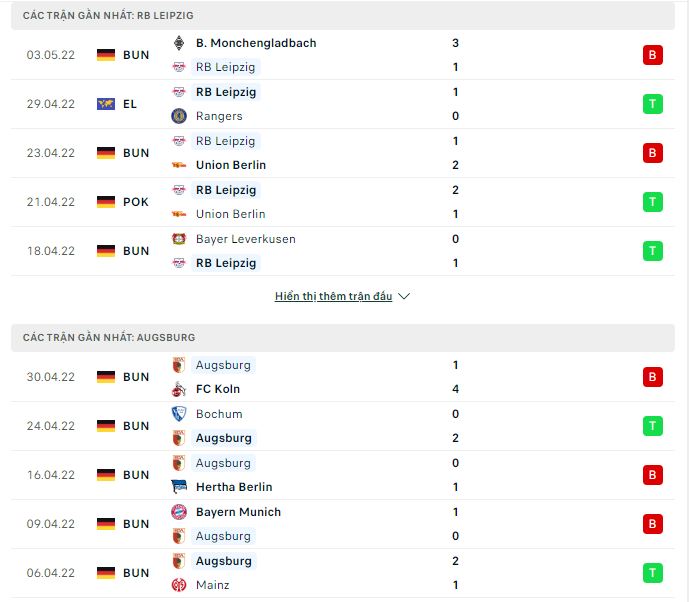Click the Europa League flag icon for 29.04.22
The image size is (689, 602).
(106, 104)
